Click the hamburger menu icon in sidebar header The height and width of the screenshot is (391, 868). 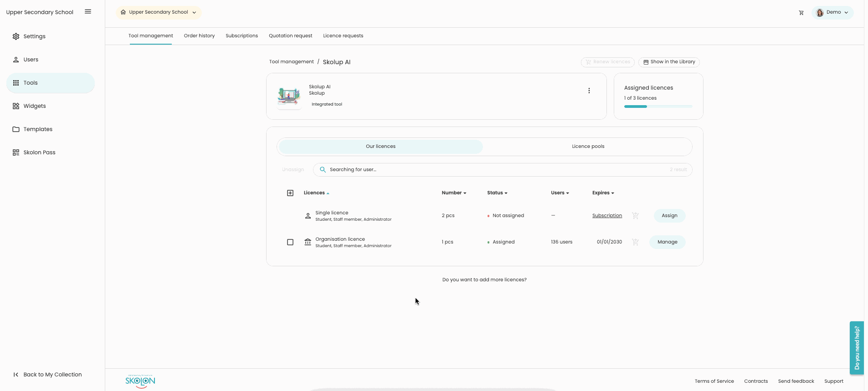coord(88,12)
